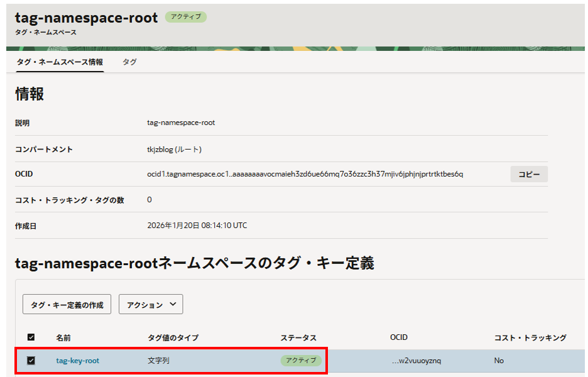Click the アクティブ status badge in tag-key-root row
The width and height of the screenshot is (588, 377).
click(x=301, y=361)
